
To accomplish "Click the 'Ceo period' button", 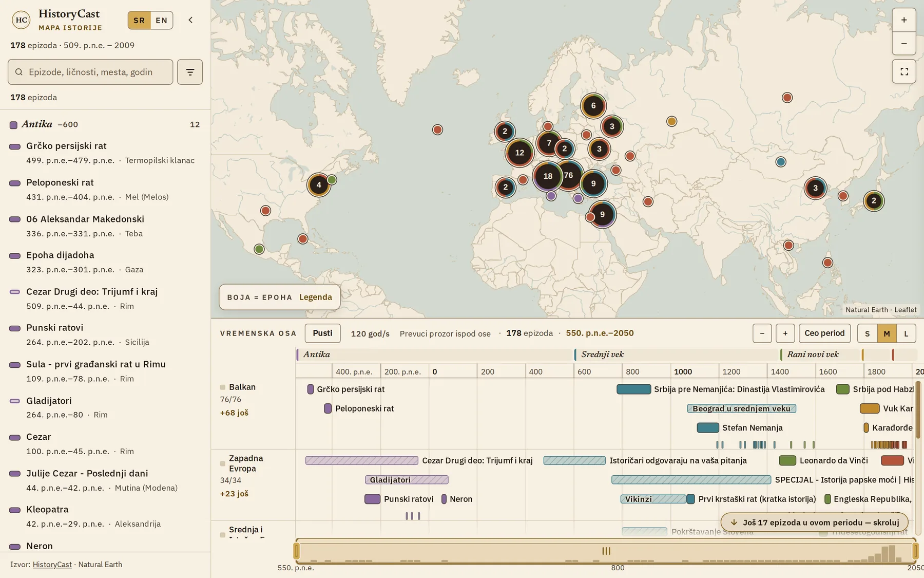I will pos(824,333).
